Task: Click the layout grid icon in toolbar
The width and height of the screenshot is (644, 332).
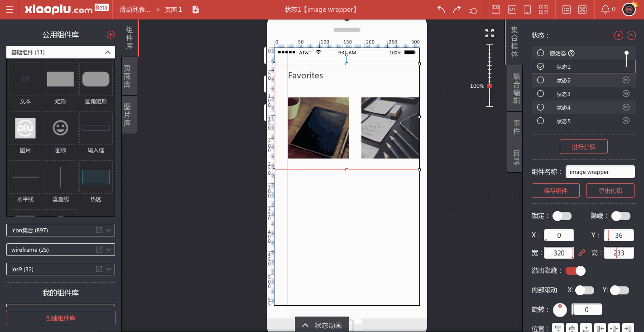Action: click(567, 10)
